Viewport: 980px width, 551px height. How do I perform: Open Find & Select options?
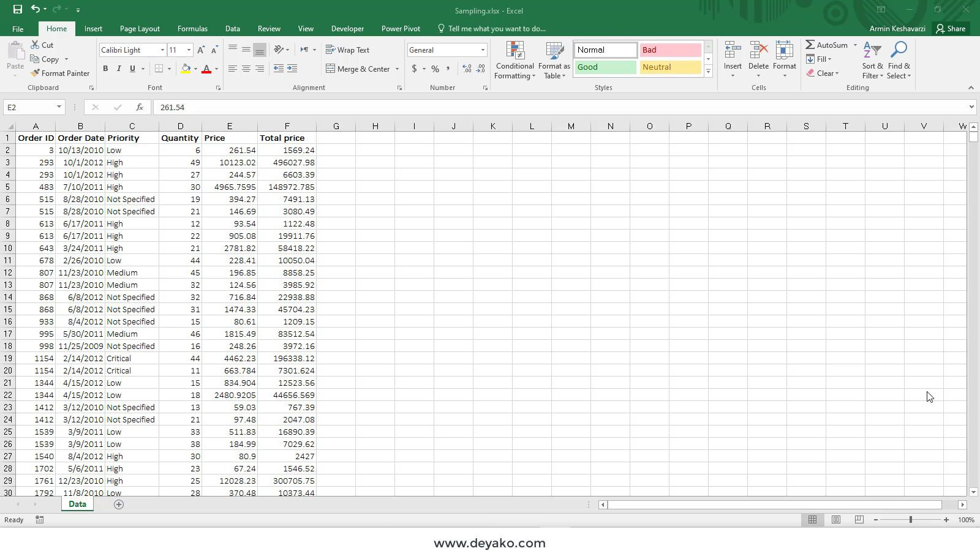pyautogui.click(x=899, y=61)
